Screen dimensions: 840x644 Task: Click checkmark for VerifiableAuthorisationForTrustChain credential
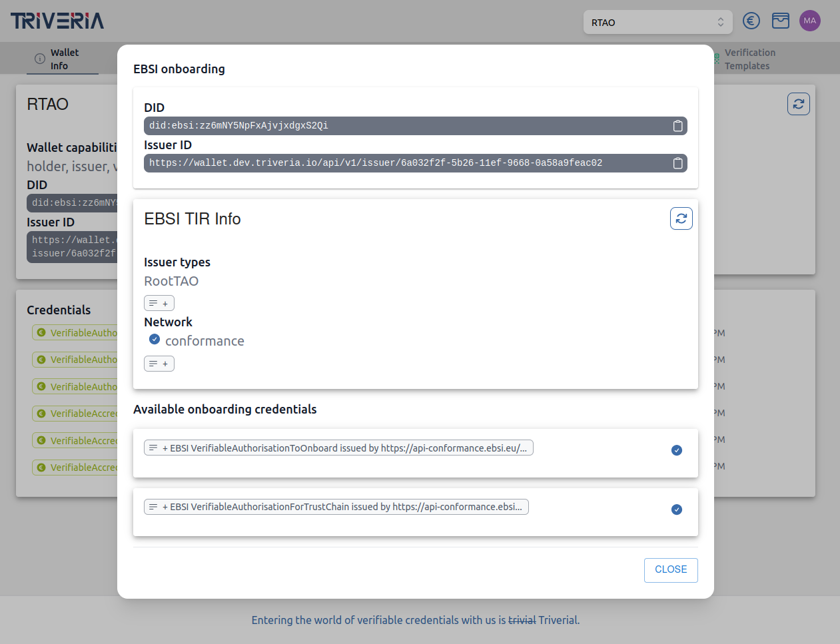tap(677, 509)
